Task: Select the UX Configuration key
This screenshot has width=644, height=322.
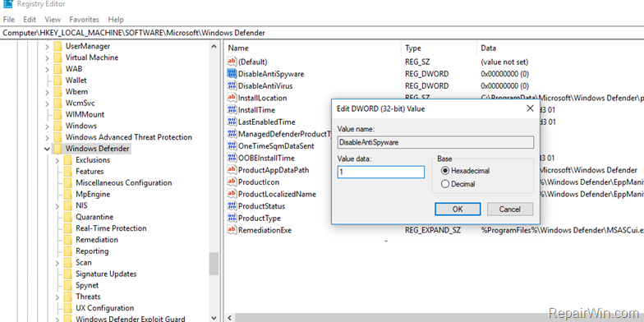Action: tap(105, 307)
